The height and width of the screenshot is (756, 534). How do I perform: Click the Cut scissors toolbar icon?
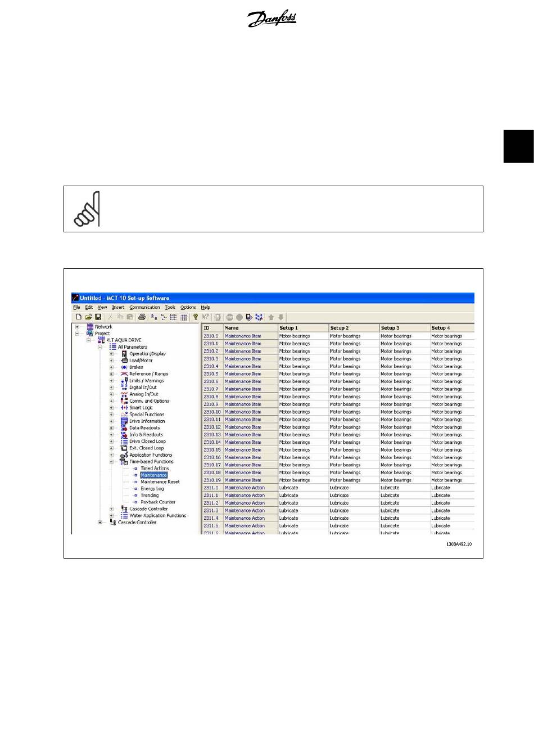(110, 317)
